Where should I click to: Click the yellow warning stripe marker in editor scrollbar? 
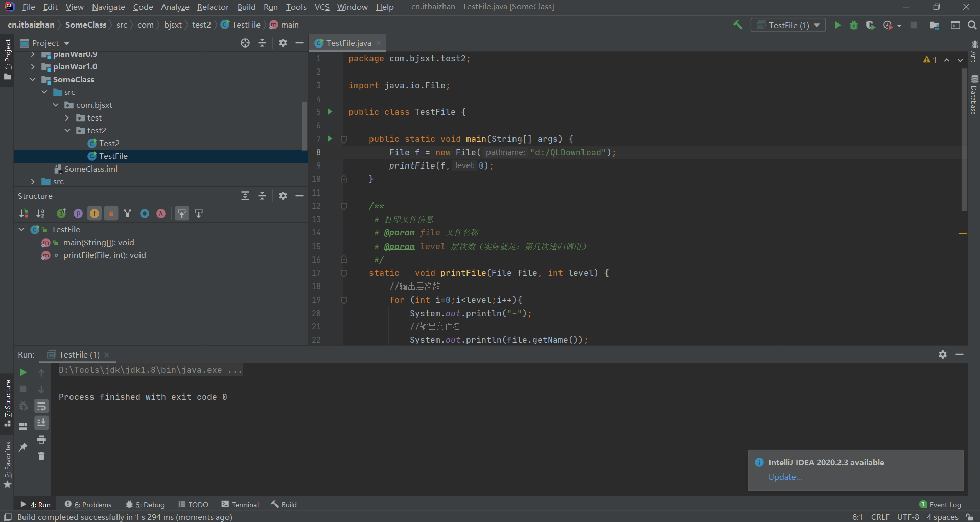963,233
